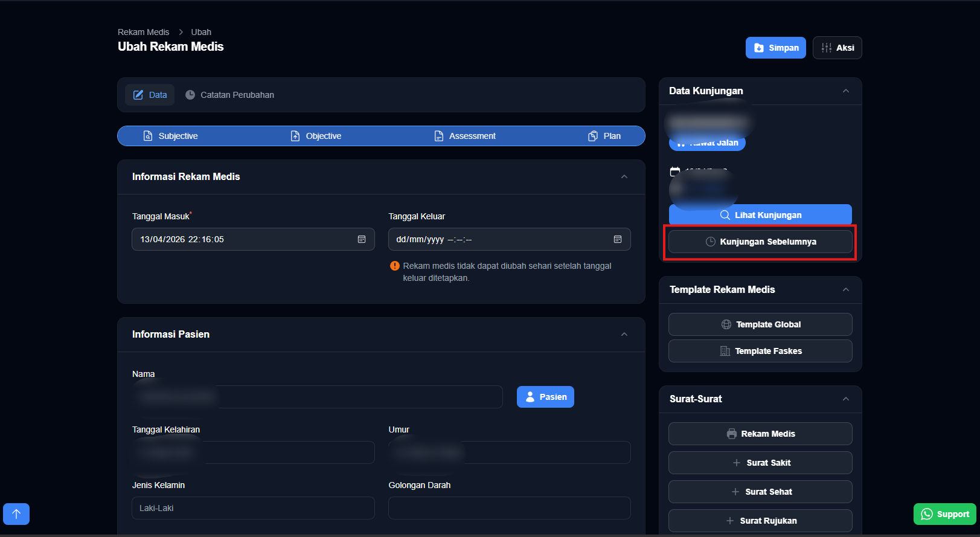Viewport: 980px width, 537px height.
Task: Click the Simpan save button
Action: 775,48
